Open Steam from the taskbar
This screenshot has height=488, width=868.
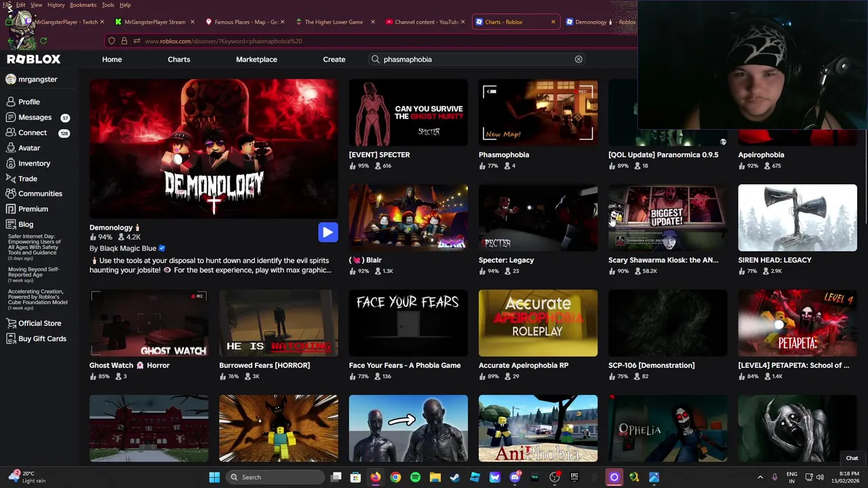[455, 477]
